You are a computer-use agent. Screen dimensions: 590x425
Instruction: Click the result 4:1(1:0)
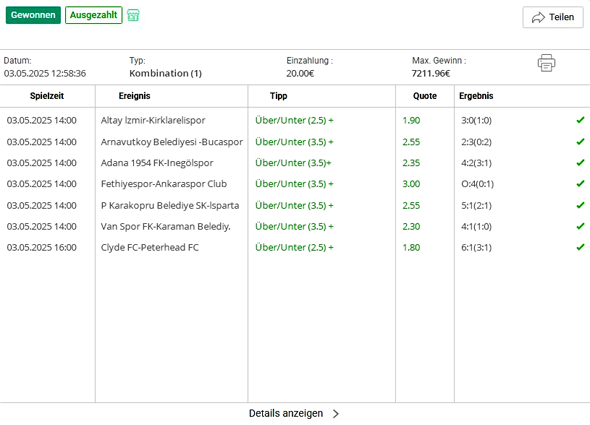pos(476,227)
